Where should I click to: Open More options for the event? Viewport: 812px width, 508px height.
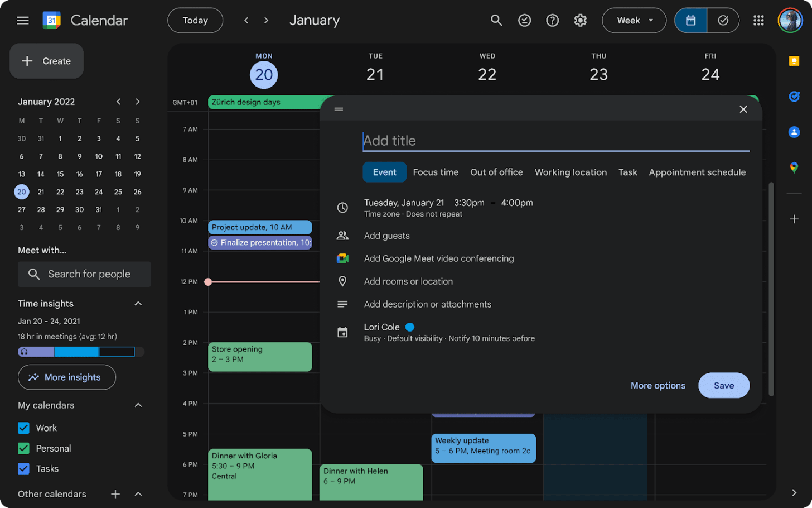pyautogui.click(x=658, y=385)
